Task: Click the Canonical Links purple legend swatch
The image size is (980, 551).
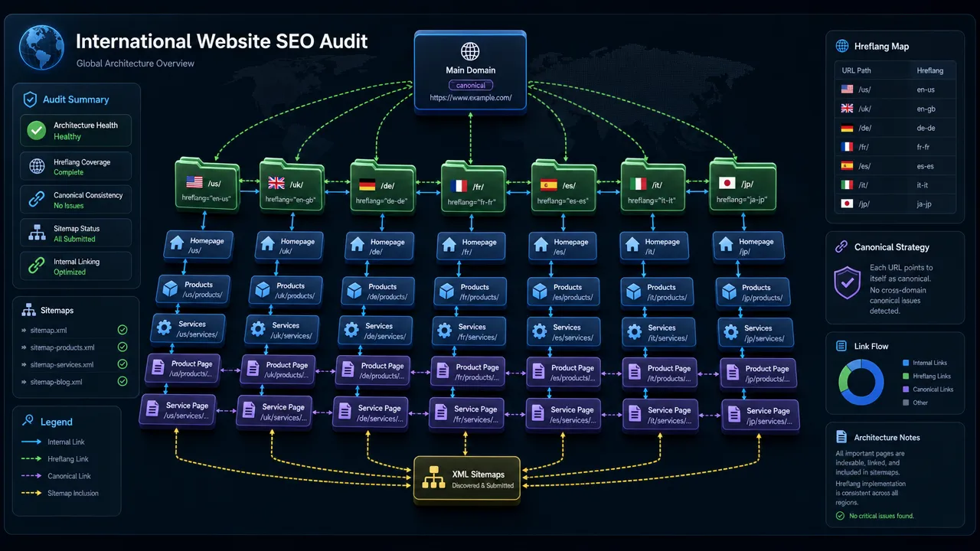Action: pos(906,389)
